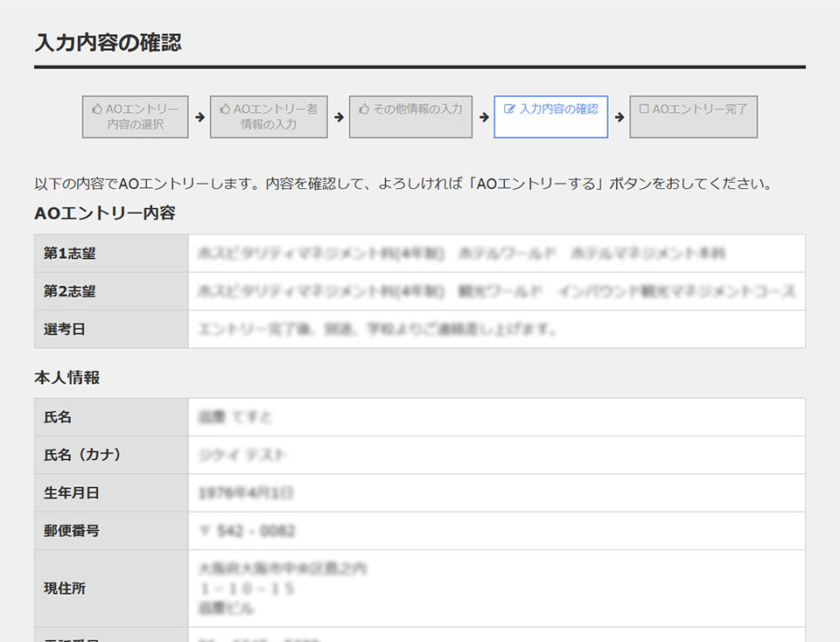Open the AOエントリー完了 step label

tap(699, 109)
